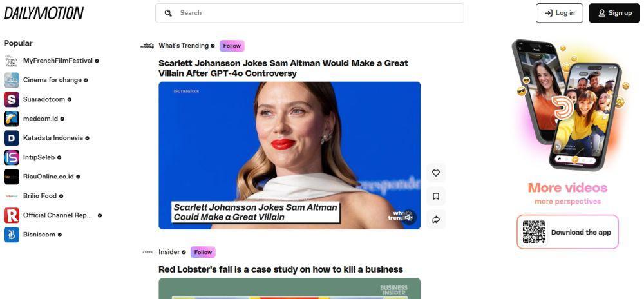The image size is (644, 299).
Task: Click the Dailymotion logo
Action: 44,13
